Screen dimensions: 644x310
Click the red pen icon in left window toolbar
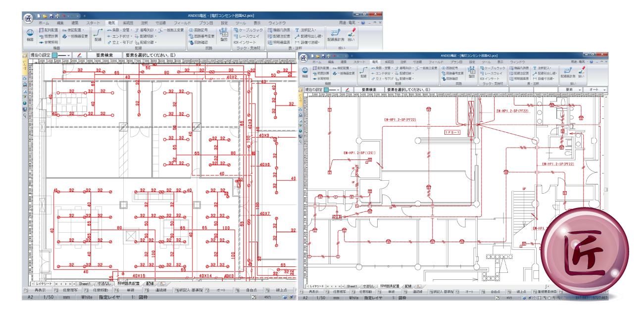[x=79, y=55]
